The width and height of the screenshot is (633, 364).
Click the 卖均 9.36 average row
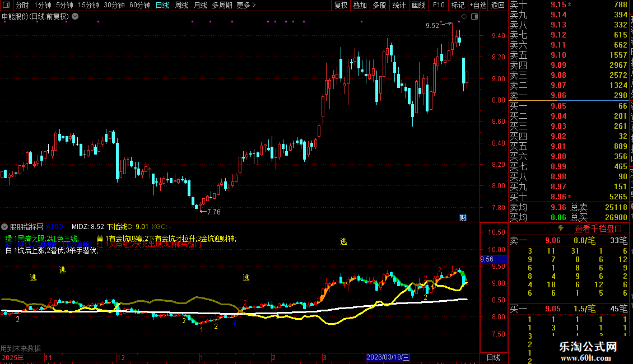[x=538, y=207]
